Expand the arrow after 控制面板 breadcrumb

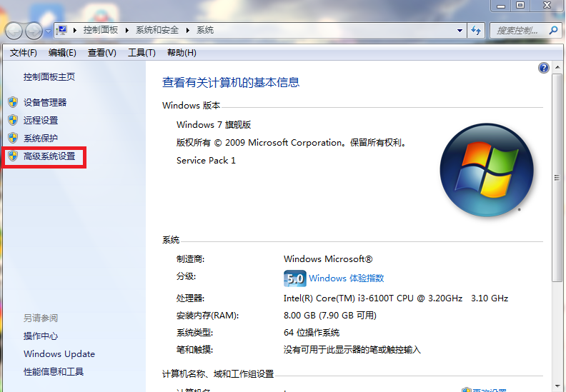(x=127, y=30)
